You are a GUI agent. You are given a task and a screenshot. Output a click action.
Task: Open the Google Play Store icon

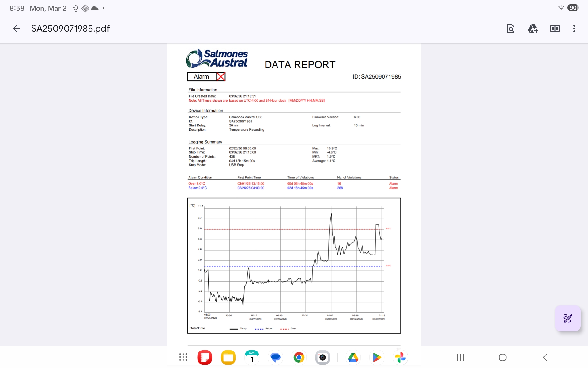pos(377,357)
